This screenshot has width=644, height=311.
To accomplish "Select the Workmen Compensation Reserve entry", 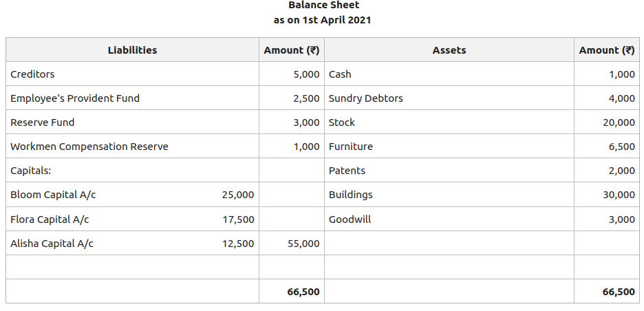I will point(89,147).
